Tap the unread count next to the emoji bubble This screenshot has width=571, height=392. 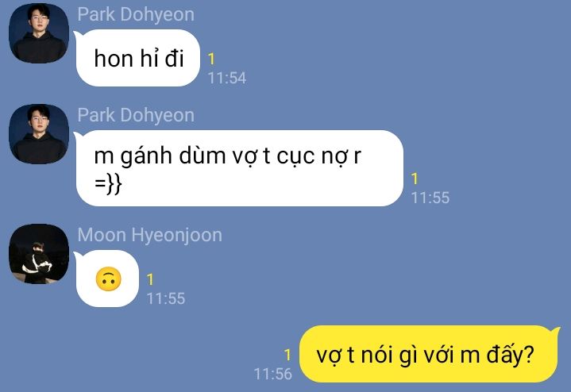(x=150, y=279)
